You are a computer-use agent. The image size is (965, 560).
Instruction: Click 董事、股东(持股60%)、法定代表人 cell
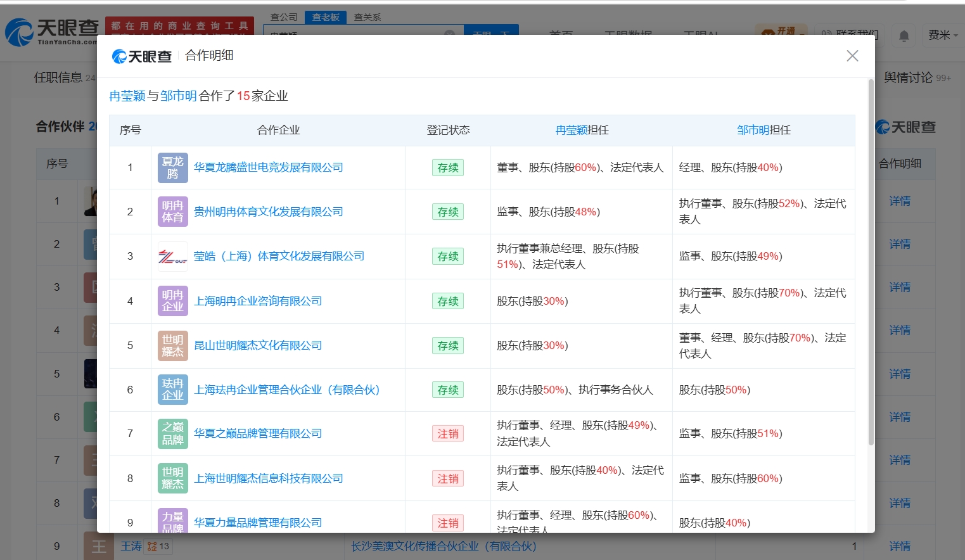[580, 167]
